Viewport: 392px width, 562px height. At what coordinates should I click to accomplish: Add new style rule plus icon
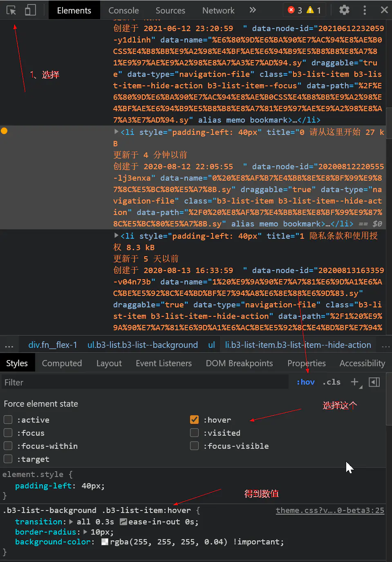coord(354,382)
